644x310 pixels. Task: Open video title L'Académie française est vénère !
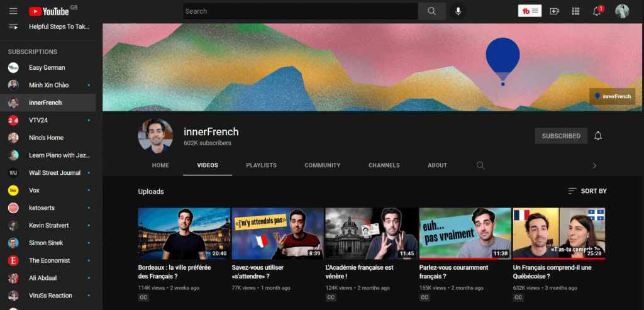[x=359, y=272]
